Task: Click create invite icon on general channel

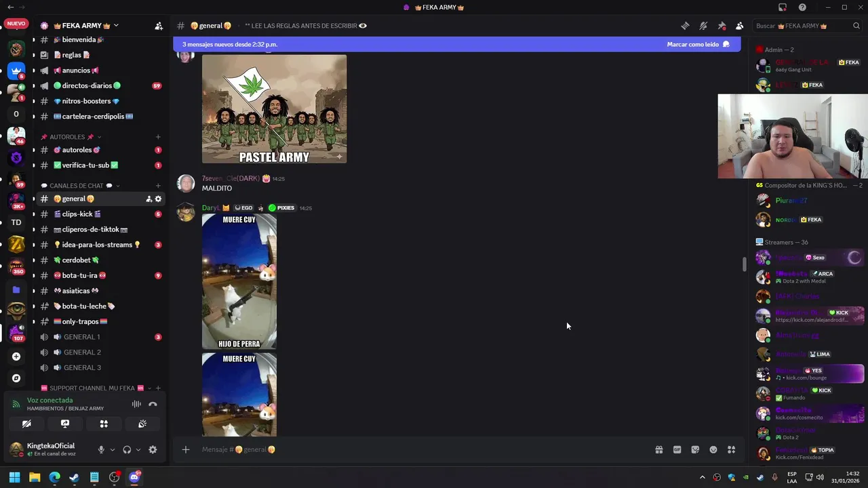Action: click(149, 199)
